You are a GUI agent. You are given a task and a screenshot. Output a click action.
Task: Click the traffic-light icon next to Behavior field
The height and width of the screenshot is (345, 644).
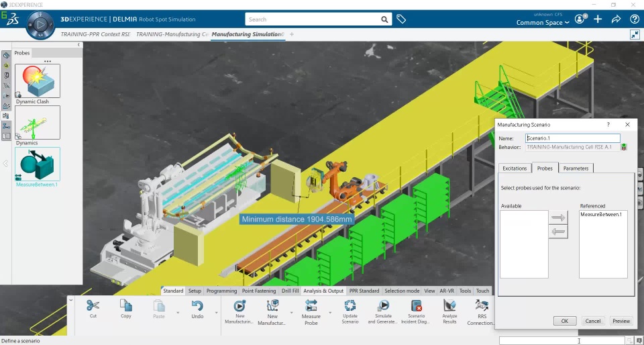pyautogui.click(x=624, y=147)
